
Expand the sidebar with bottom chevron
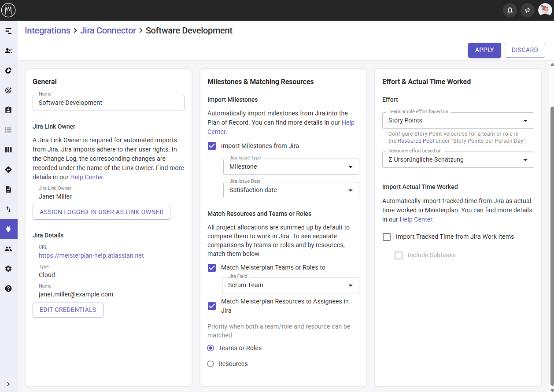(x=8, y=384)
